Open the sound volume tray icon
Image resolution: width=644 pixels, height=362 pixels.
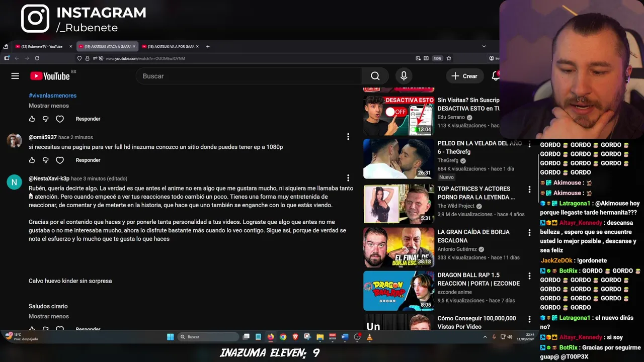[510, 337]
